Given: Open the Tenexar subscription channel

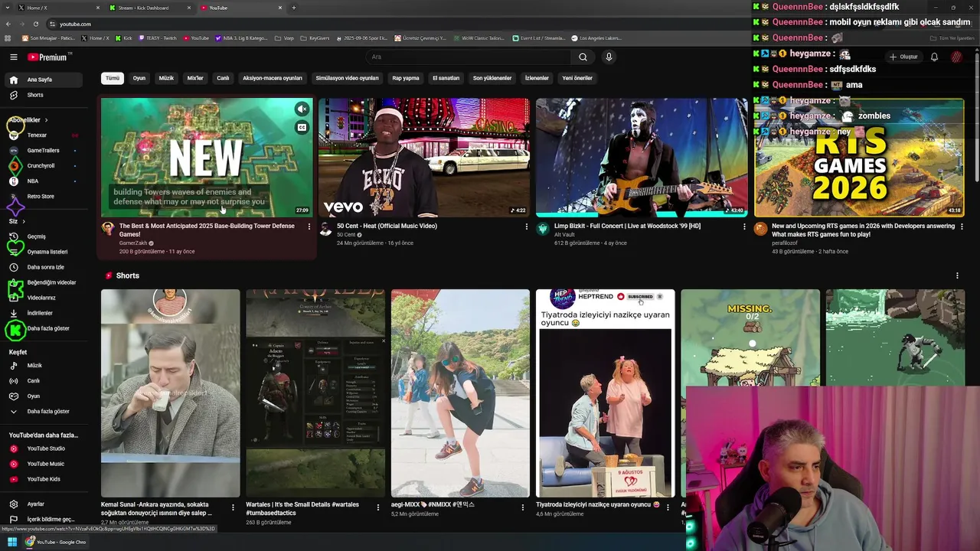Looking at the screenshot, I should pos(43,135).
